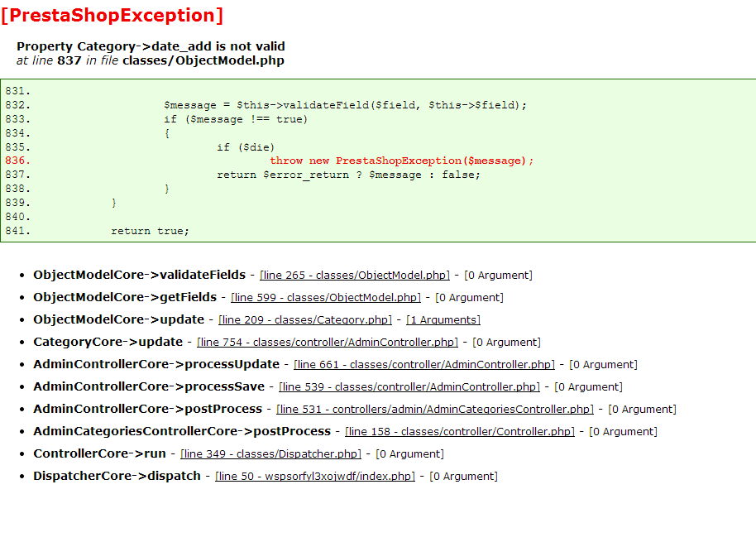Click the red 'throw new PrestaShopException' code line
The width and height of the screenshot is (756, 542).
point(402,161)
